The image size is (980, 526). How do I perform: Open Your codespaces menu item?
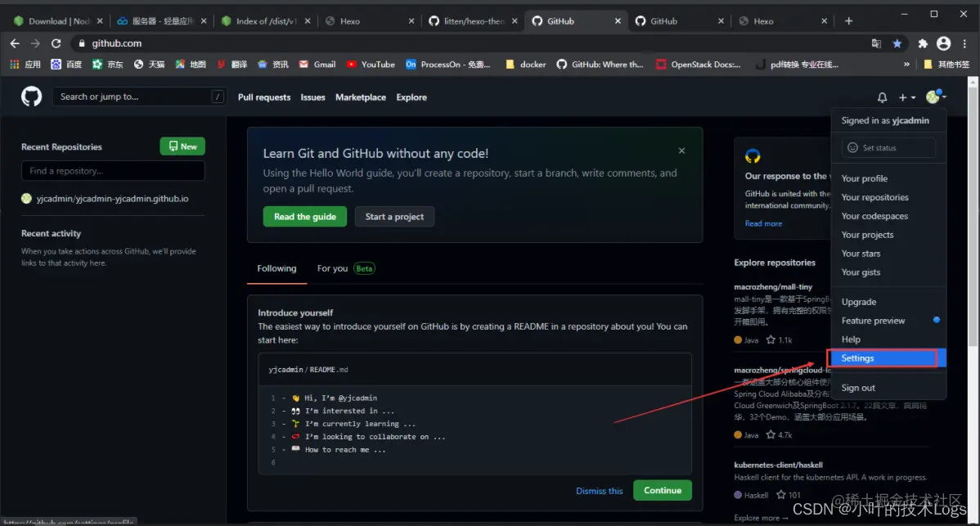888,216
